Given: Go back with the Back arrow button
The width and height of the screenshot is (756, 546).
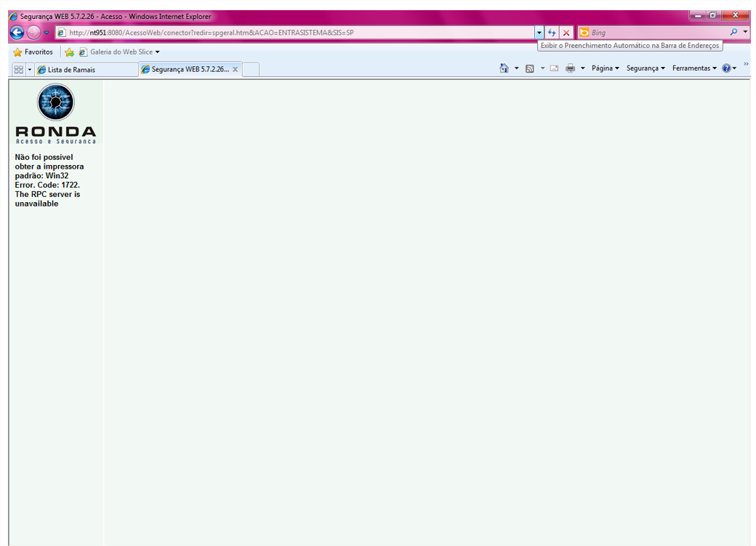Looking at the screenshot, I should click(x=17, y=32).
